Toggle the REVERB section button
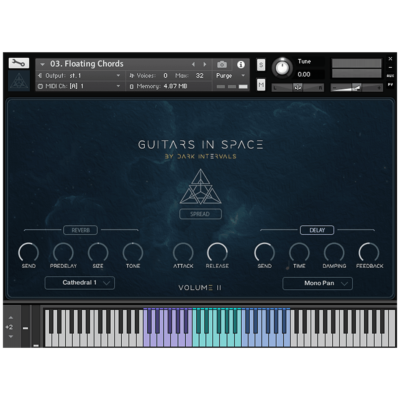The image size is (400, 400). [x=80, y=230]
